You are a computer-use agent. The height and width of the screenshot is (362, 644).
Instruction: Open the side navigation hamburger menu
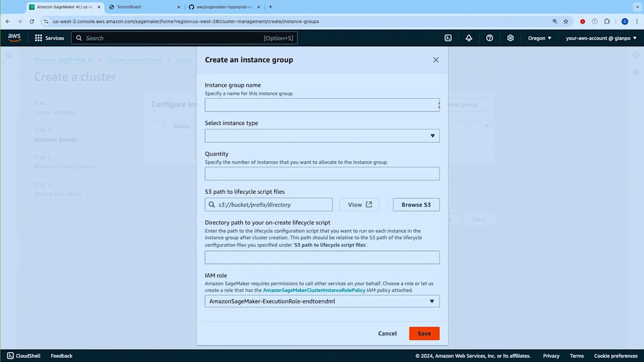9,55
